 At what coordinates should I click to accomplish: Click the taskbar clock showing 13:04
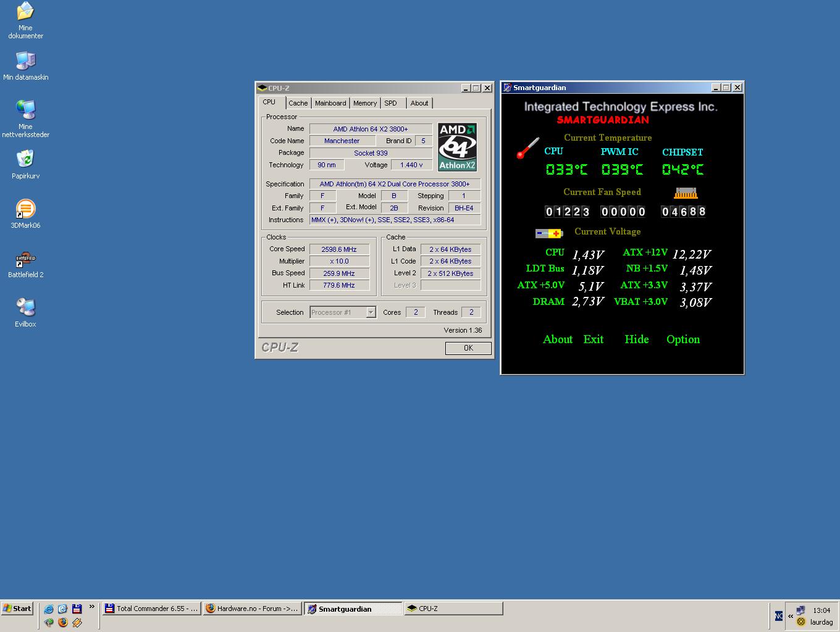point(821,610)
